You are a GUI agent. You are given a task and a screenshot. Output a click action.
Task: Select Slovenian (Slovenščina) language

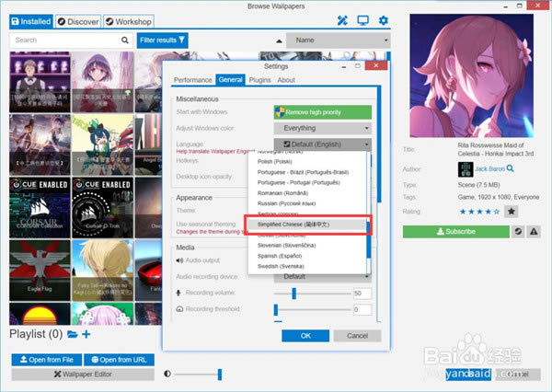click(307, 246)
